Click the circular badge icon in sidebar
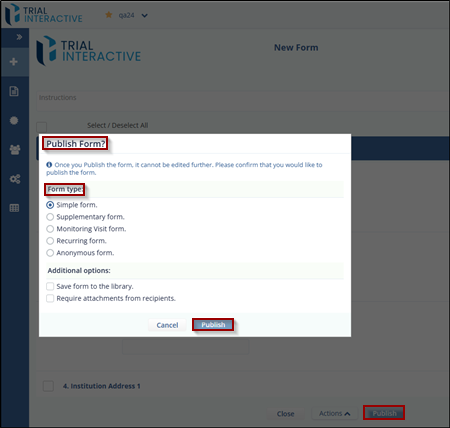 pyautogui.click(x=14, y=120)
